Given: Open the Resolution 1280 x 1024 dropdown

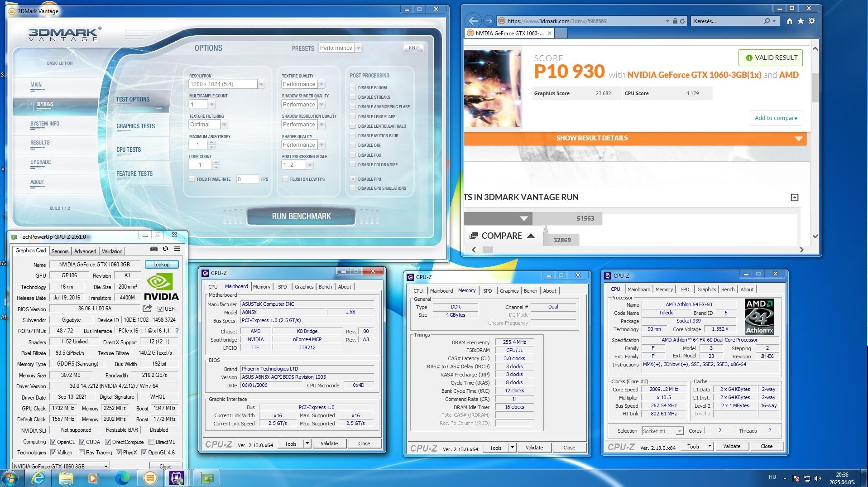Looking at the screenshot, I should click(261, 84).
